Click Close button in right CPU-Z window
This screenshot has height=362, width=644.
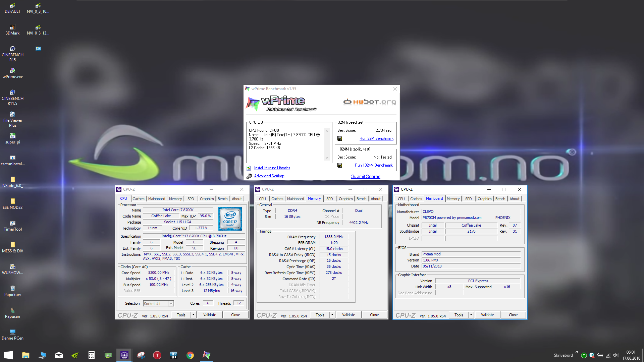(x=513, y=315)
